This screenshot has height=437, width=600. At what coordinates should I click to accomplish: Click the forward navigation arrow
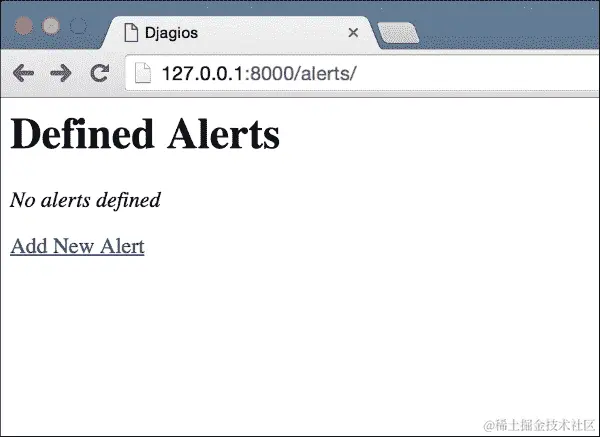click(x=60, y=73)
